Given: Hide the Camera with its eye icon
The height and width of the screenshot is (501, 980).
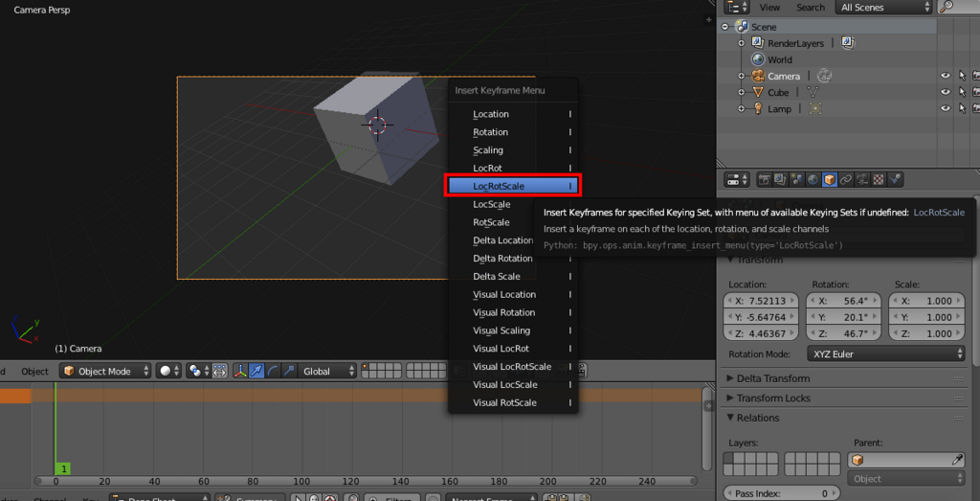Looking at the screenshot, I should point(946,76).
